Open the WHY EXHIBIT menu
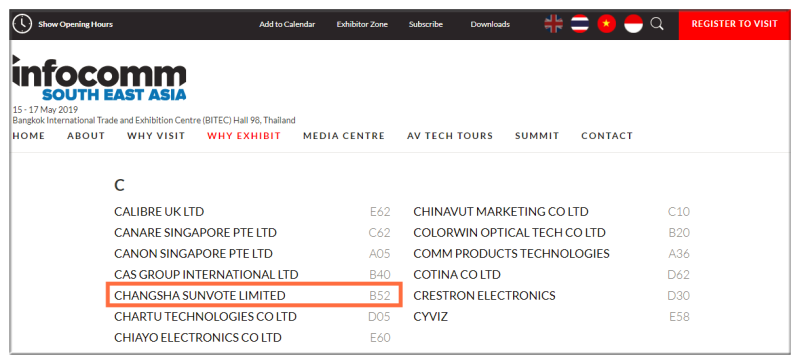 244,136
